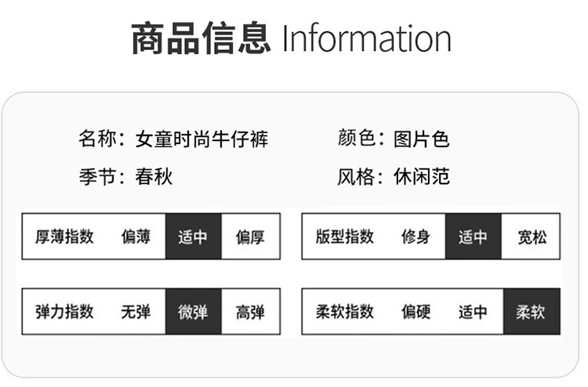Click the 弹力指数 label
This screenshot has height=387, width=588.
coord(65,312)
